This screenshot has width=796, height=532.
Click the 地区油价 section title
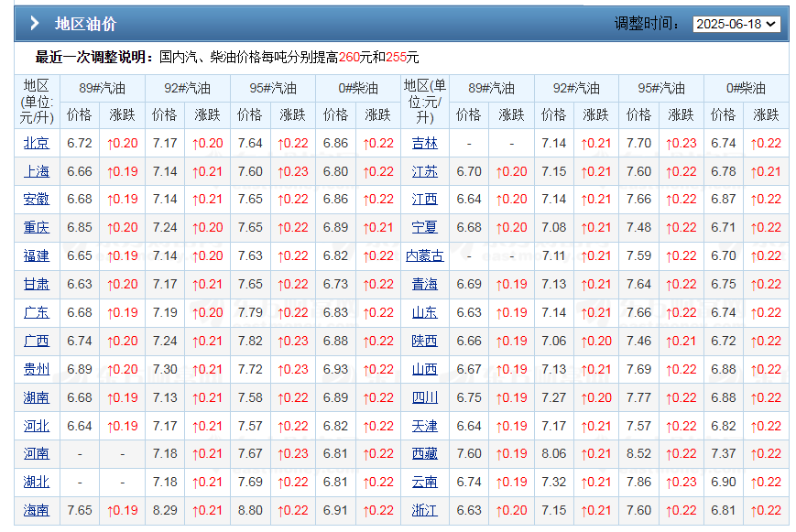tap(85, 24)
